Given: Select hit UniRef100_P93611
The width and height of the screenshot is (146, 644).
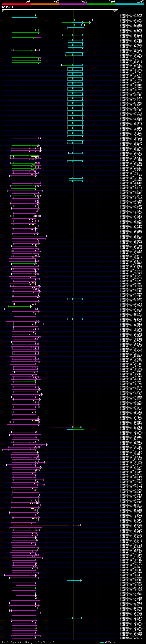Looking at the screenshot, I should (x=131, y=271).
